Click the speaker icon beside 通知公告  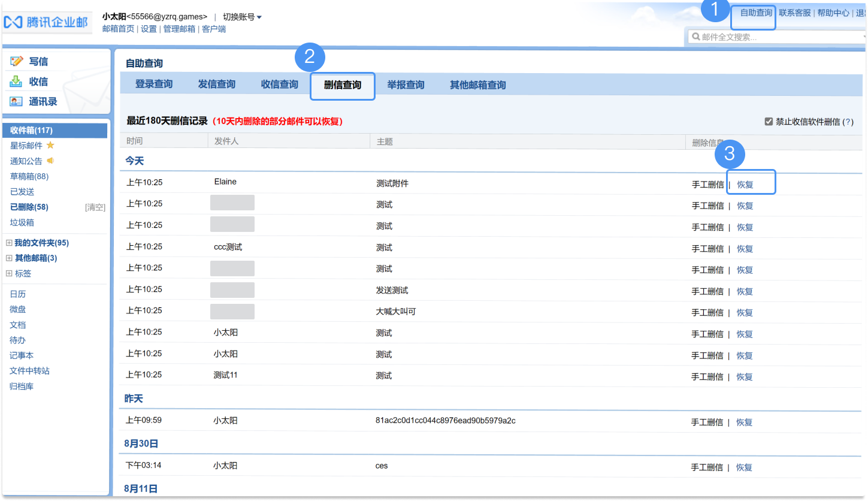click(50, 161)
